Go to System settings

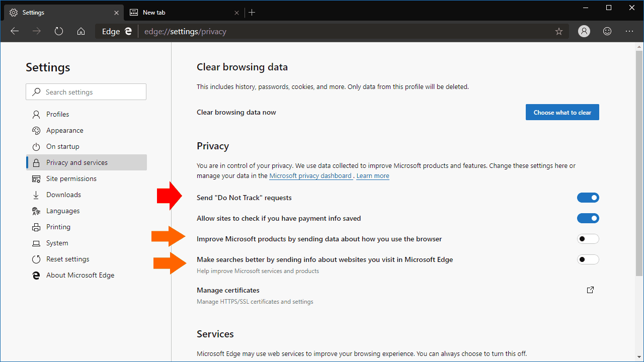pyautogui.click(x=86, y=243)
